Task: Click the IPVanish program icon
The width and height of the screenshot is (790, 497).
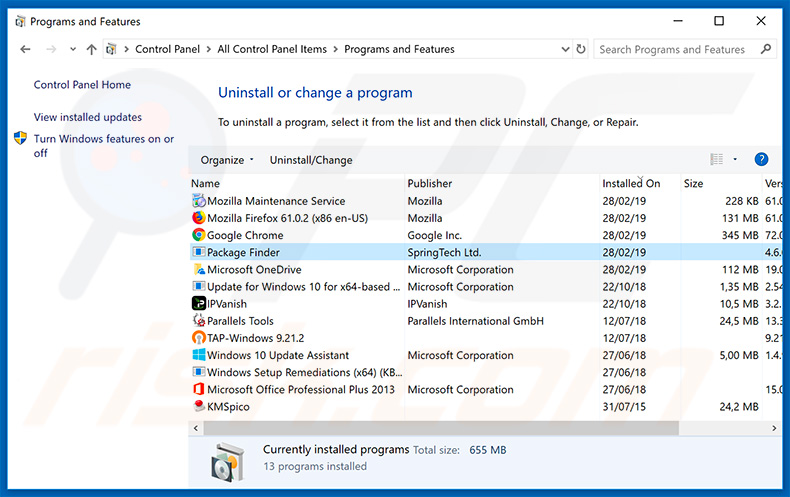Action: 199,303
